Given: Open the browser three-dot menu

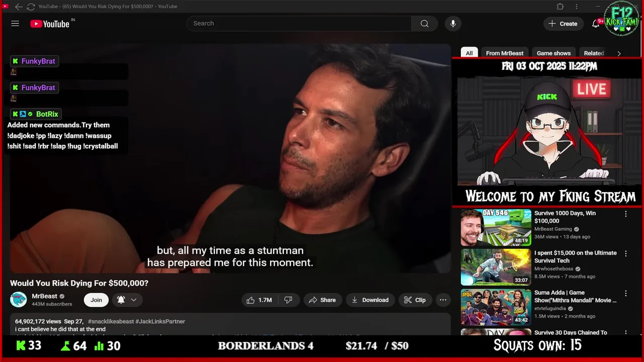Looking at the screenshot, I should (577, 7).
